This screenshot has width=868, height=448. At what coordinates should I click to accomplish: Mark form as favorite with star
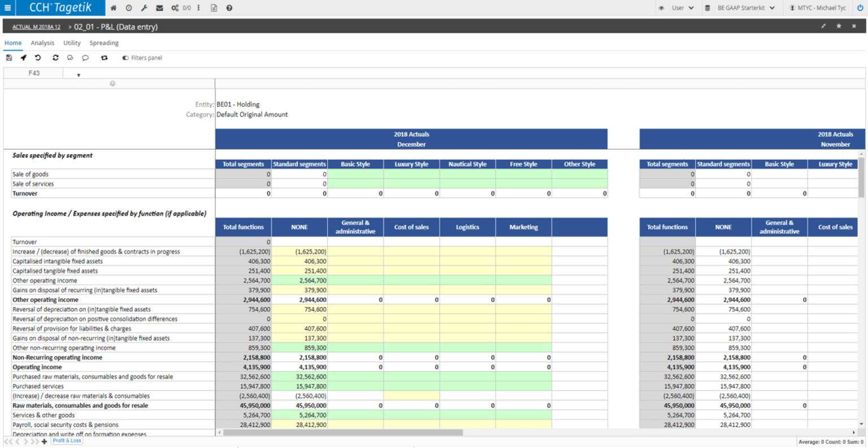click(839, 26)
